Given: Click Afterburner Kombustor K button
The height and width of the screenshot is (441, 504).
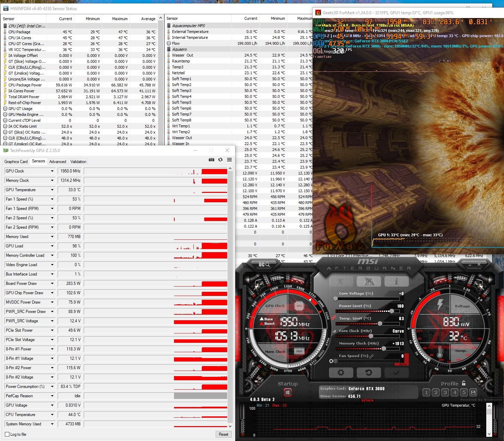Looking at the screenshot, I should [x=341, y=282].
